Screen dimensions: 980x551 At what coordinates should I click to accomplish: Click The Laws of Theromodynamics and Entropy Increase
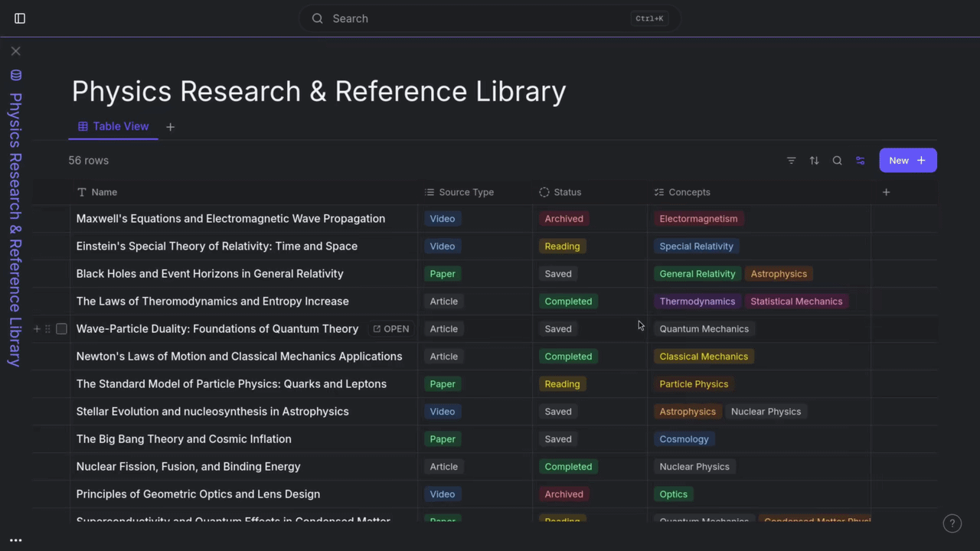click(212, 302)
